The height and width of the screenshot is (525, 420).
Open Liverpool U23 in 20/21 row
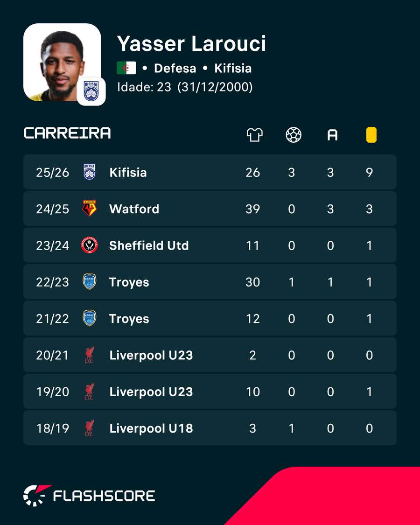(x=151, y=355)
